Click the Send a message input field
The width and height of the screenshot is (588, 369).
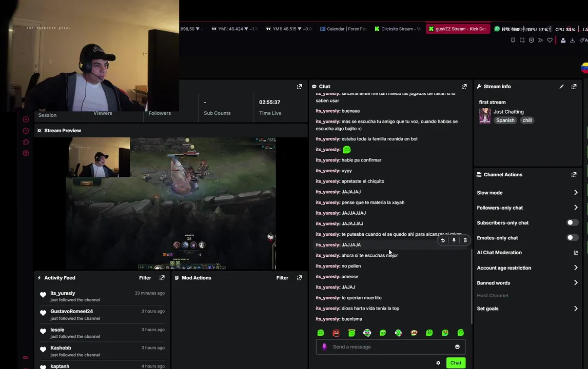coord(390,347)
